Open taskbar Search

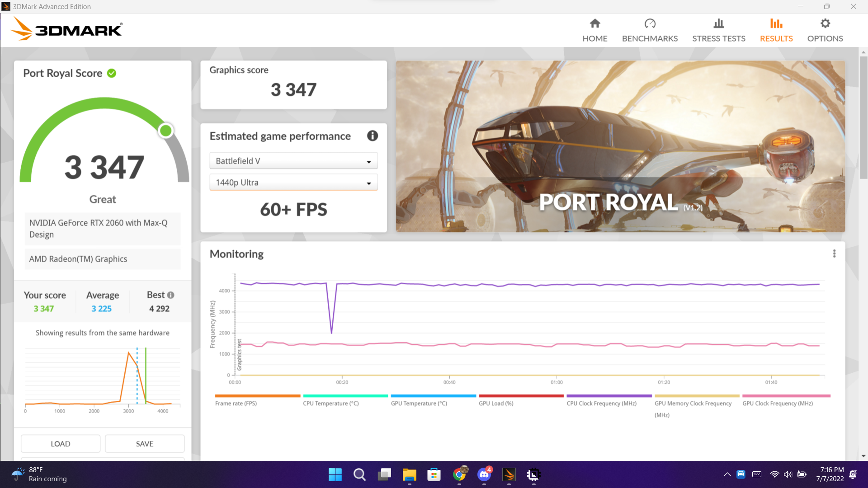coord(360,474)
